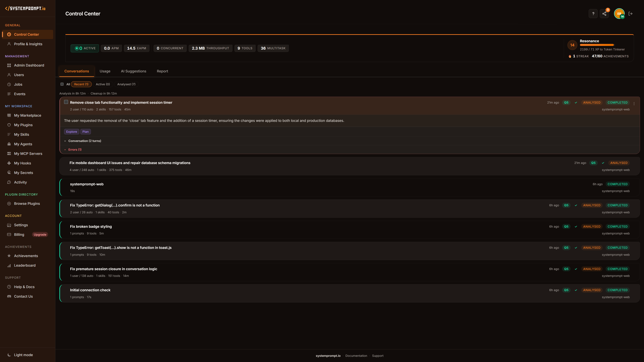Click the My Hooks sidebar icon
Screen dimensions: 644x362
9,163
